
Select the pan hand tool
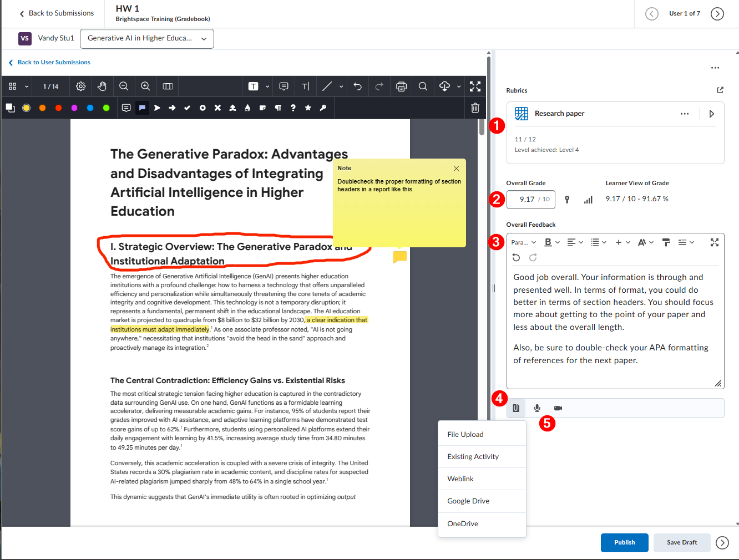click(102, 86)
